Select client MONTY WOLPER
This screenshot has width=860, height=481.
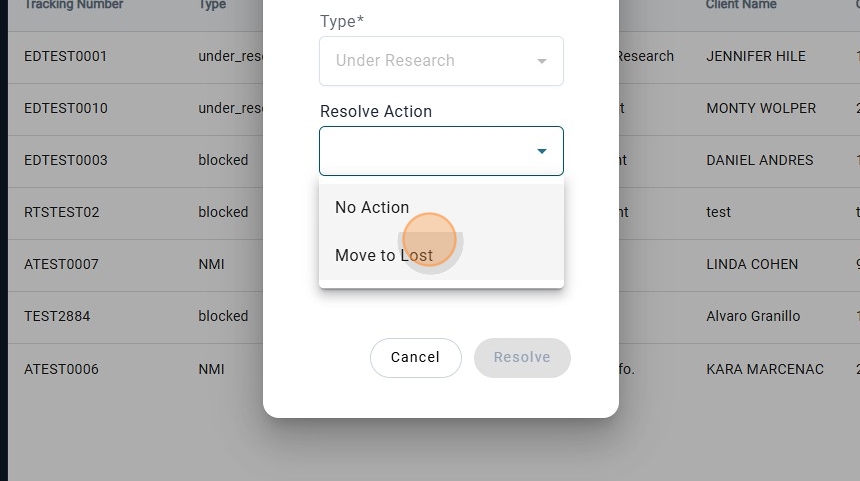click(760, 109)
